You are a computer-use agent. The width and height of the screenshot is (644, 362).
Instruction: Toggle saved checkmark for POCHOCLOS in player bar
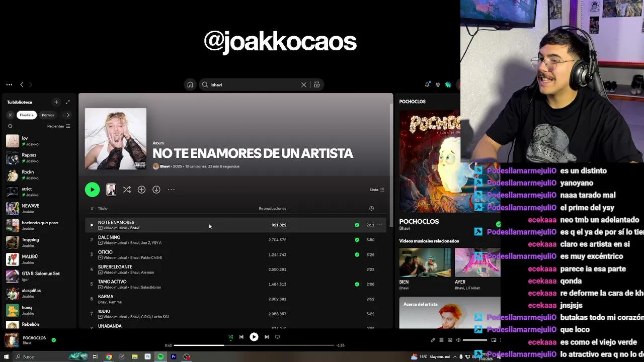(54, 340)
